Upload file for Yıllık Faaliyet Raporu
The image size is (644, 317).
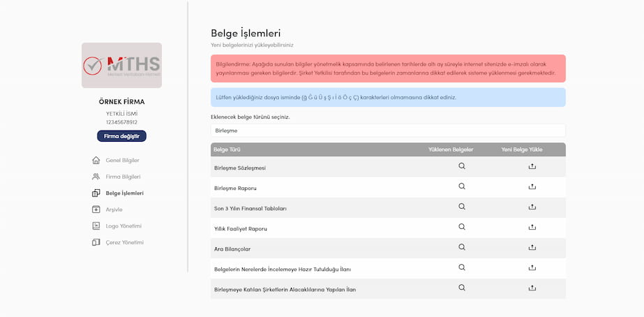coord(532,227)
